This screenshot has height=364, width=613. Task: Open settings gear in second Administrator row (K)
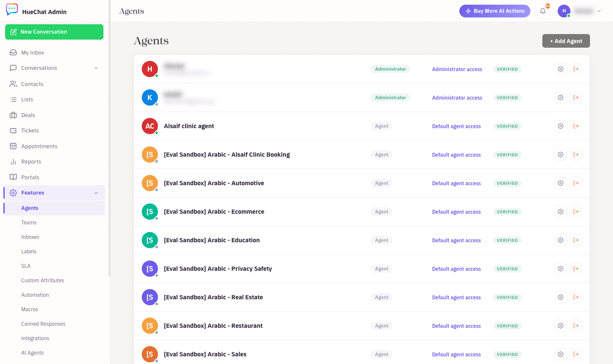(561, 97)
